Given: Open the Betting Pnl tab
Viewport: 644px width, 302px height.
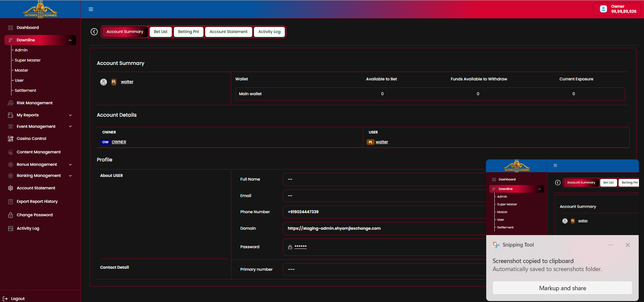Looking at the screenshot, I should click(x=188, y=32).
